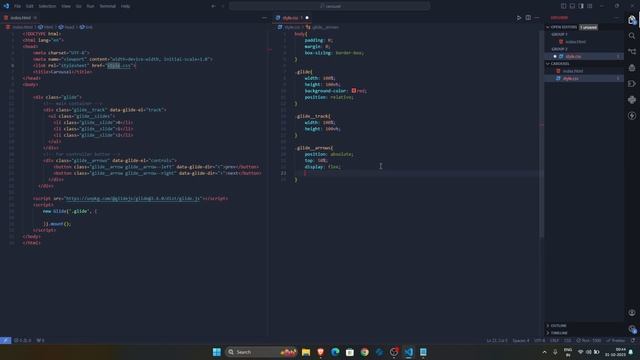Open the Terminal menu
The height and width of the screenshot is (360, 640).
point(108,6)
